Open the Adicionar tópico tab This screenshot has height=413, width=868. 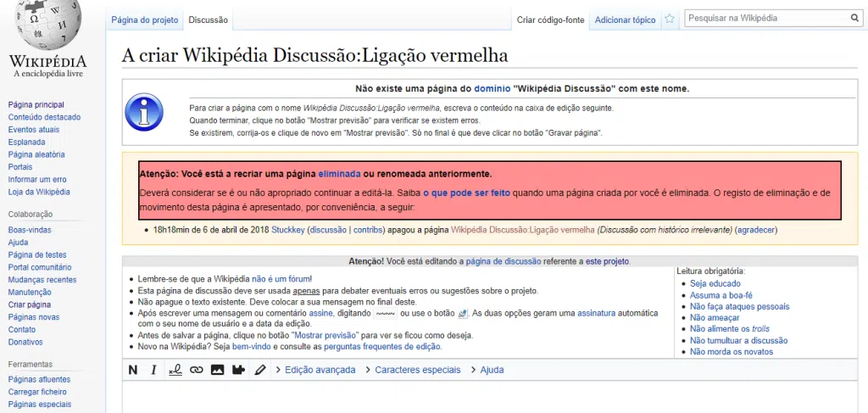coord(625,20)
